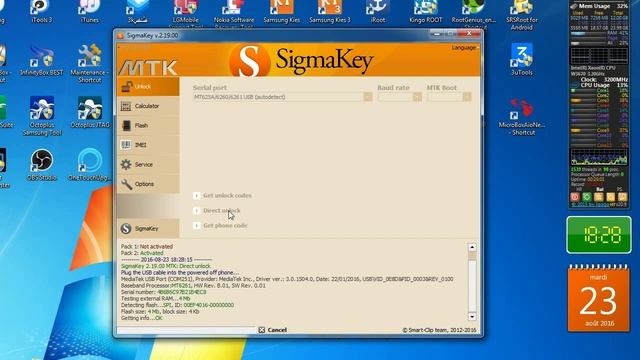Screen dimensions: 640x360
Task: Select the InfinityBox BEST desktop icon
Action: pyautogui.click(x=41, y=60)
